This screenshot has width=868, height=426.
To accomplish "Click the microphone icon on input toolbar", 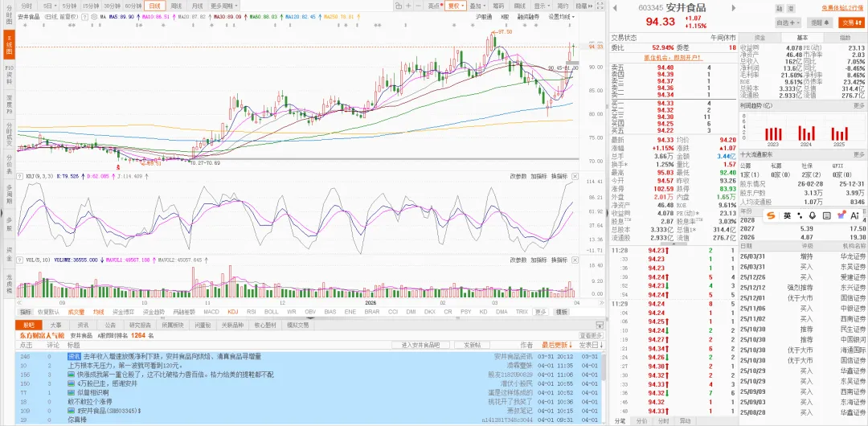I will point(813,215).
